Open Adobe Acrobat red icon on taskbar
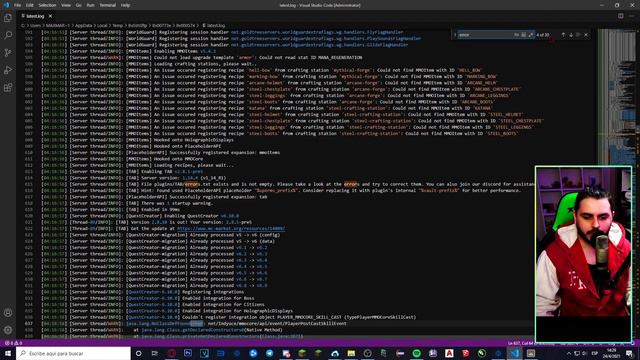 pyautogui.click(x=449, y=353)
